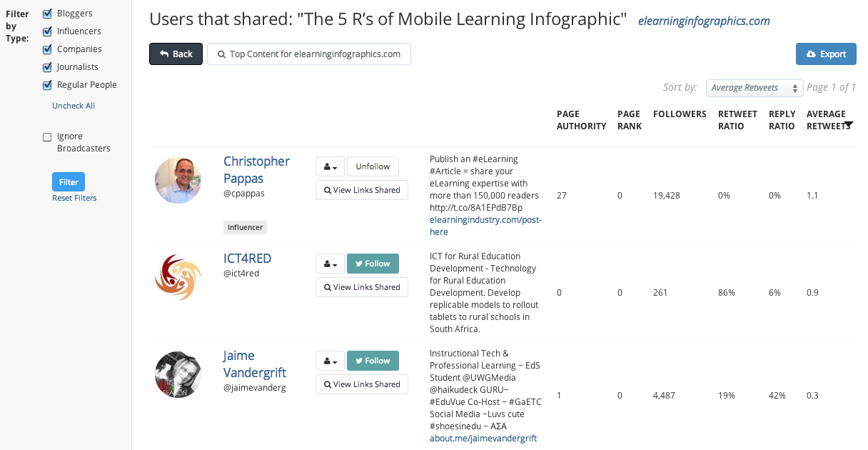This screenshot has width=868, height=450.
Task: Enable Ignore Broadcasters checkbox
Action: (x=48, y=136)
